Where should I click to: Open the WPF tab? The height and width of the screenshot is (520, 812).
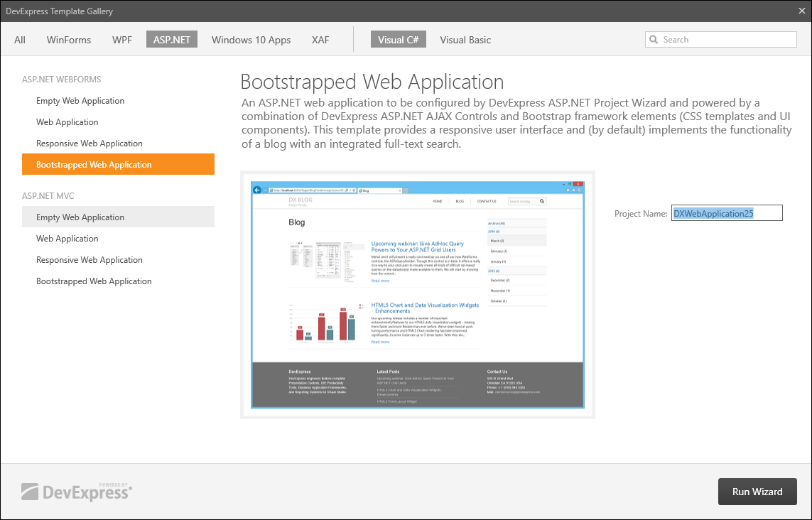[122, 40]
